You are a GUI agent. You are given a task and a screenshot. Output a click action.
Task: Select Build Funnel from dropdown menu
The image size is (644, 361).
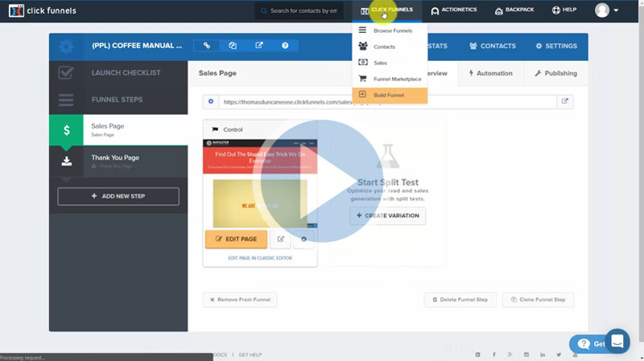pos(389,95)
